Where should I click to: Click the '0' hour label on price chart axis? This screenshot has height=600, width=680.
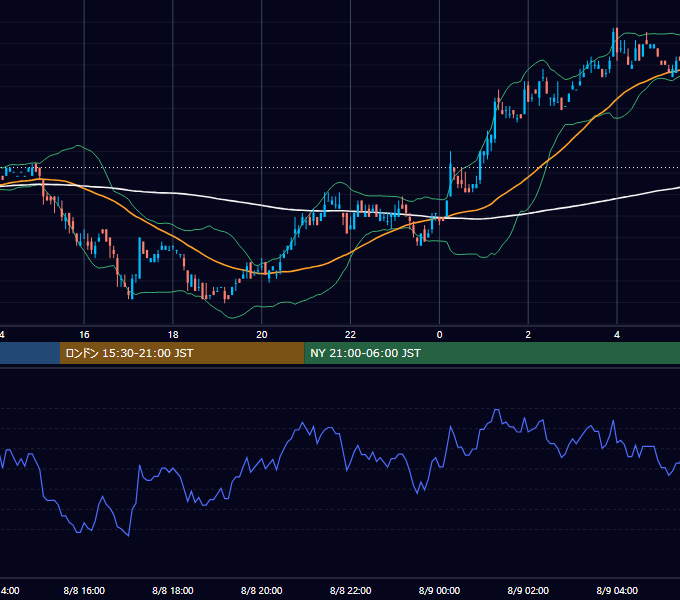[x=439, y=335]
